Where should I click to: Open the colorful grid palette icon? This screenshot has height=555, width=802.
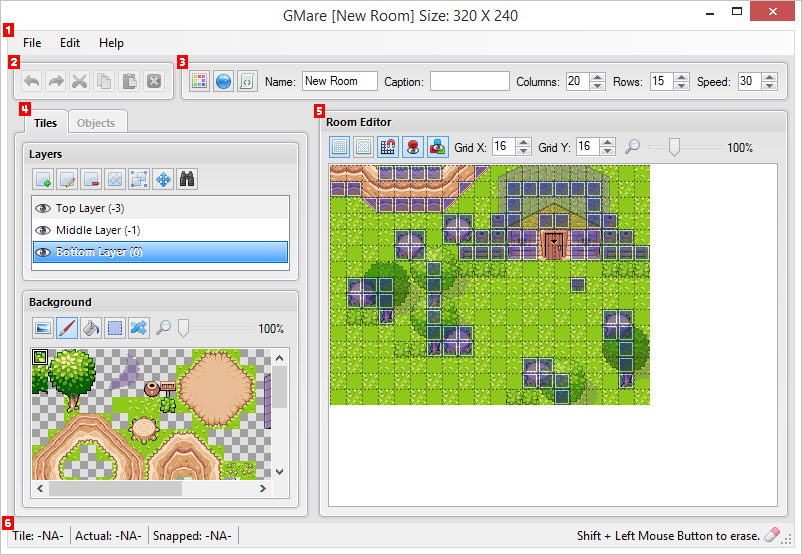199,81
